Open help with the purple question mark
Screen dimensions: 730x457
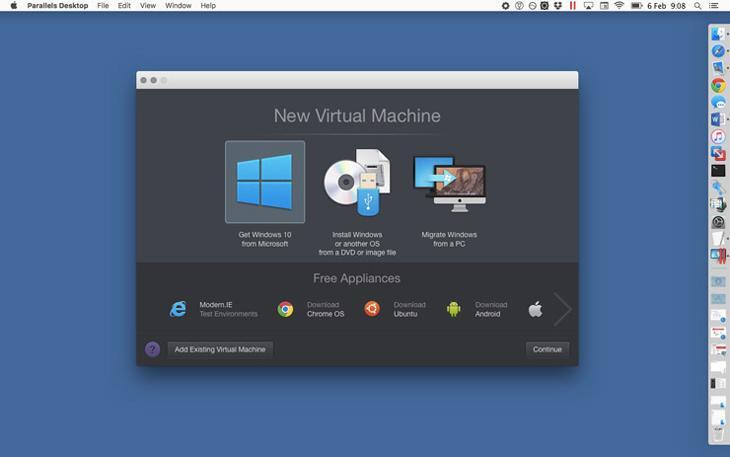pyautogui.click(x=152, y=349)
